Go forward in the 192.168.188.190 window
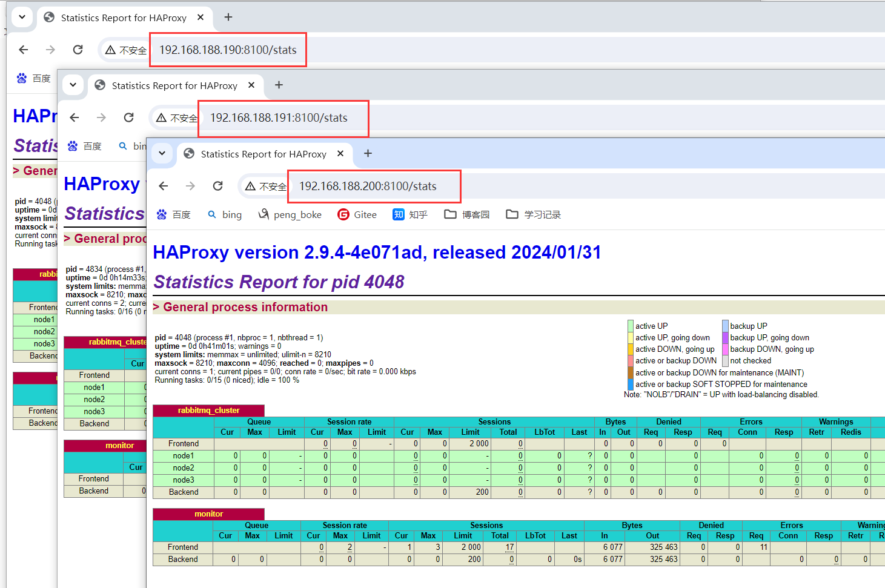885x588 pixels. (x=50, y=50)
